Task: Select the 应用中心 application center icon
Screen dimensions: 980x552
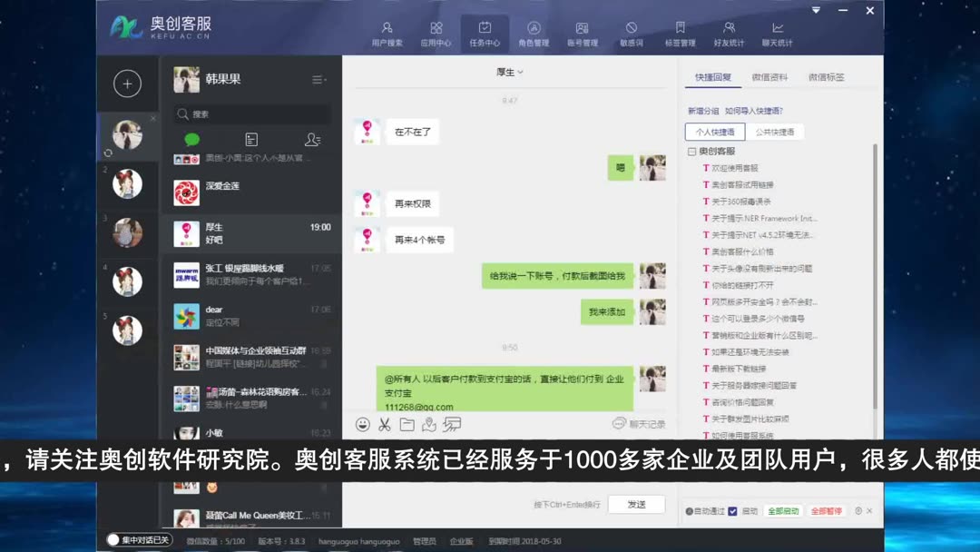Action: pyautogui.click(x=436, y=30)
